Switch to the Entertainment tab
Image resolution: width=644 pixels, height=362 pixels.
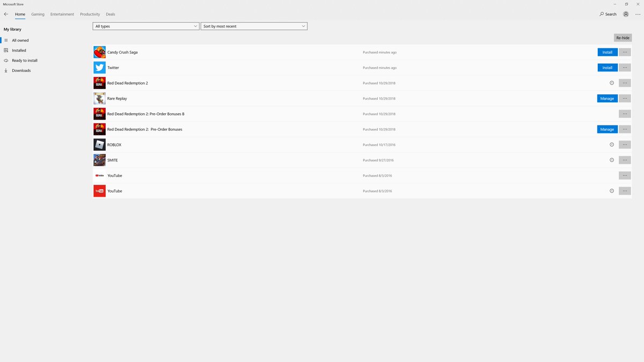[x=62, y=14]
